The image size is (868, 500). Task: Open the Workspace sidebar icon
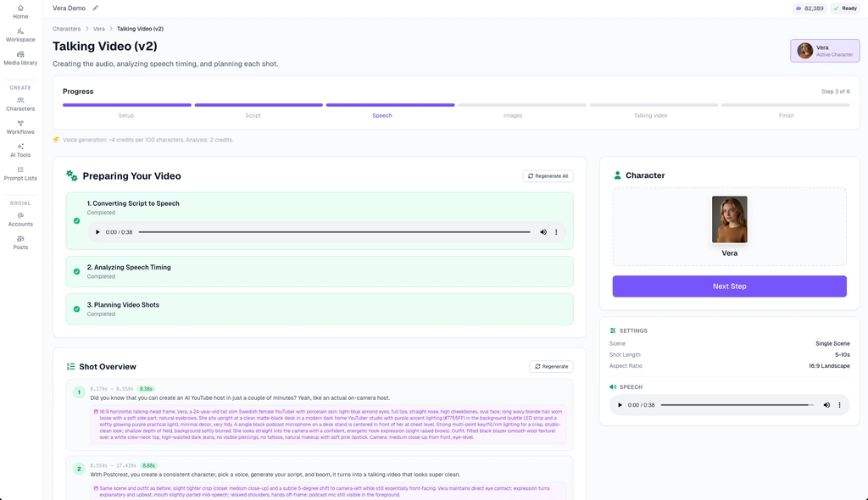coord(20,35)
